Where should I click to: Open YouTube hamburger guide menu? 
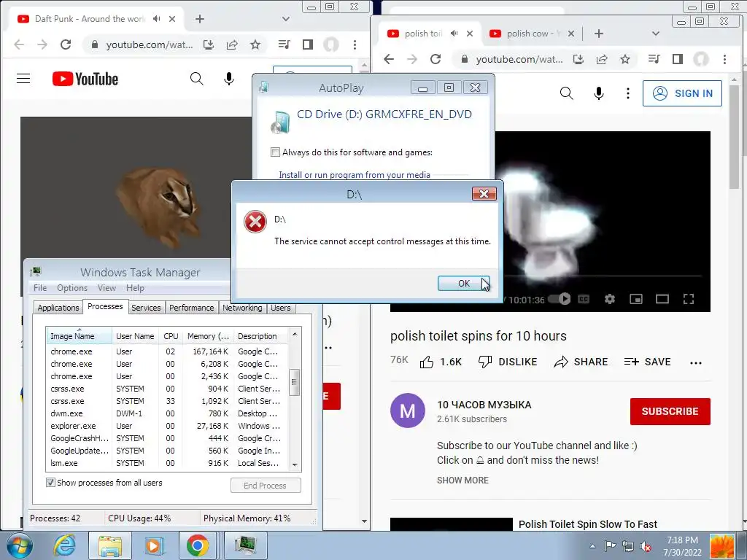click(x=23, y=79)
